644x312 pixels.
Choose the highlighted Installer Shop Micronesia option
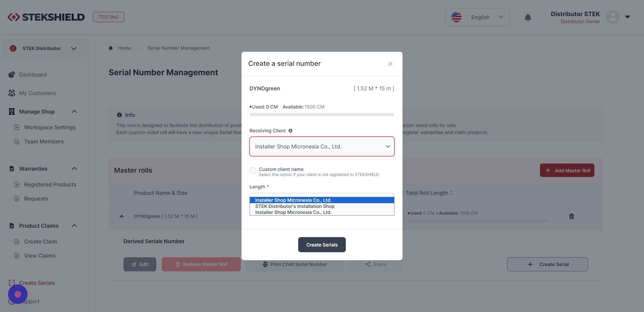coord(322,200)
